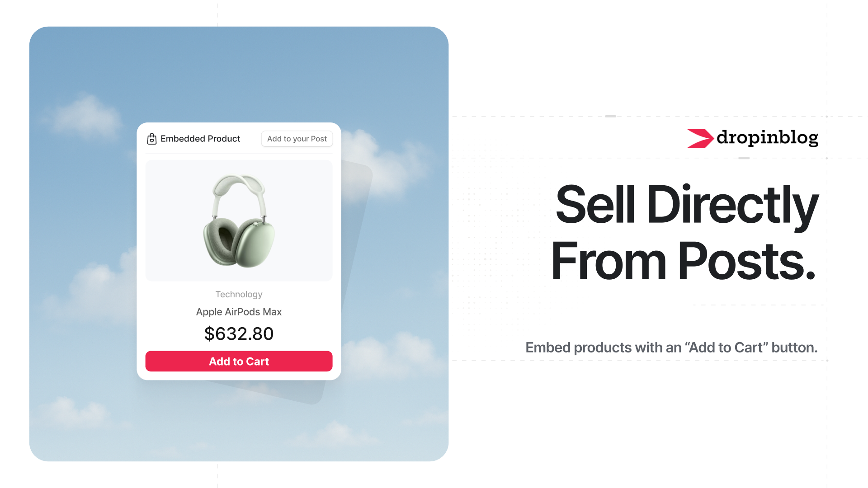Click the small gray handle below the logo
Screen dimensions: 868x488
(x=744, y=158)
